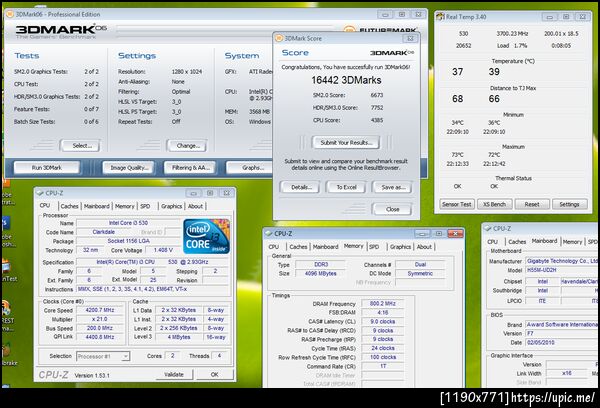
Task: Select SPD tab in middle CPU-Z
Action: tap(374, 247)
